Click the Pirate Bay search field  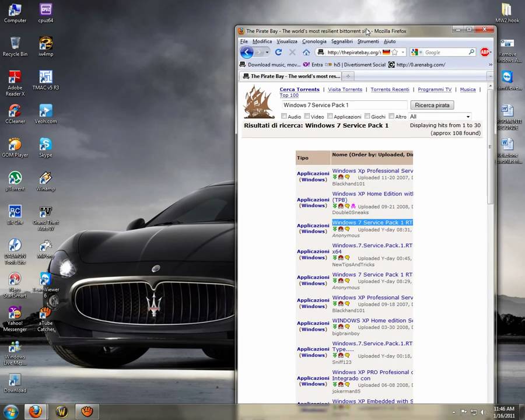(x=344, y=105)
